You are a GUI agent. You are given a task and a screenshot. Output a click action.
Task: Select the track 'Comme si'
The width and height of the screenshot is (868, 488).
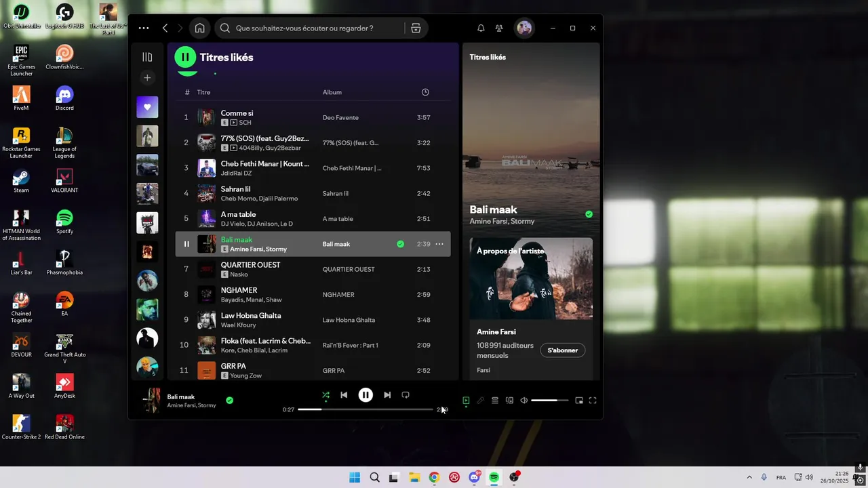(x=237, y=113)
